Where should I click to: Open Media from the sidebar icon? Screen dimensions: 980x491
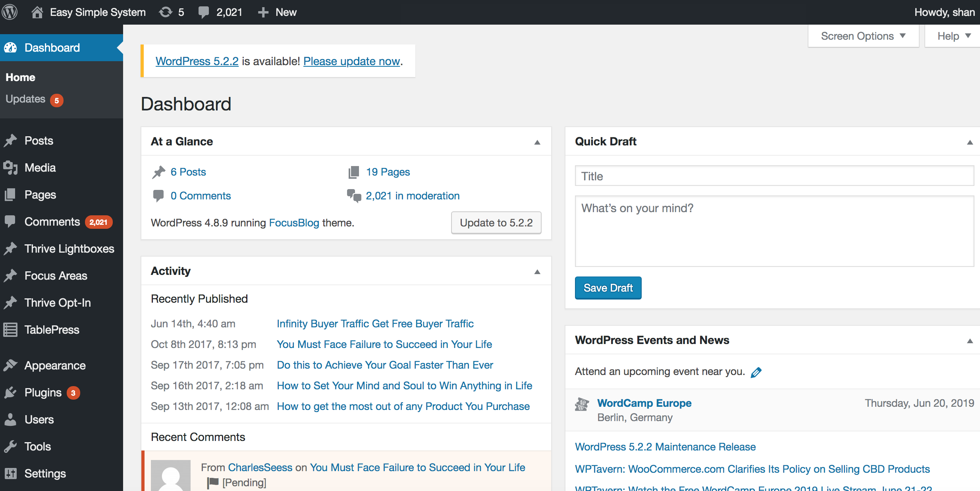click(x=10, y=168)
